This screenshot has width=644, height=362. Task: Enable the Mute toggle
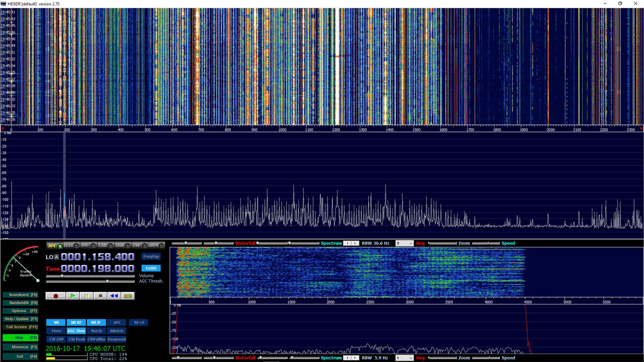click(56, 331)
